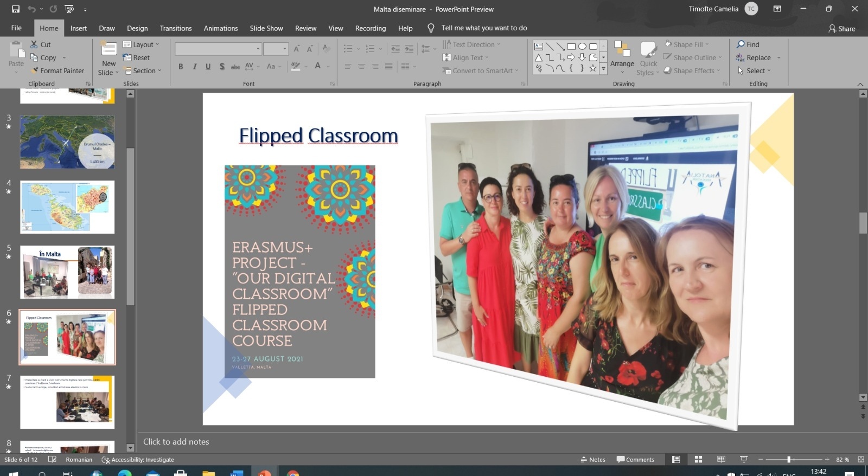Switch to the Design ribbon tab
Image resolution: width=868 pixels, height=476 pixels.
[137, 28]
